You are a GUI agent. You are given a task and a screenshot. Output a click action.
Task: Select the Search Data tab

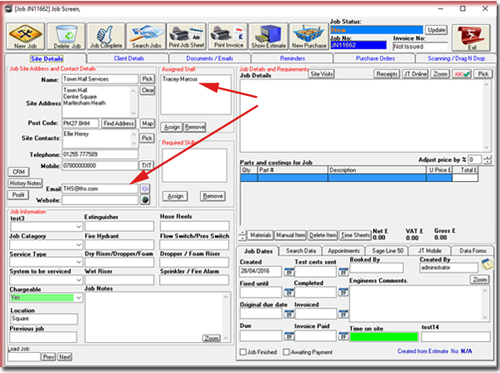pyautogui.click(x=301, y=251)
